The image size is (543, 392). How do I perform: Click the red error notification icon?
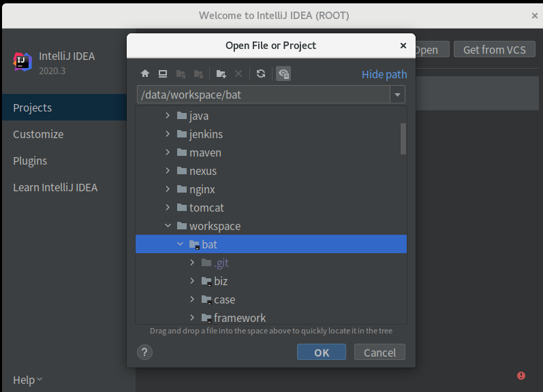[521, 376]
